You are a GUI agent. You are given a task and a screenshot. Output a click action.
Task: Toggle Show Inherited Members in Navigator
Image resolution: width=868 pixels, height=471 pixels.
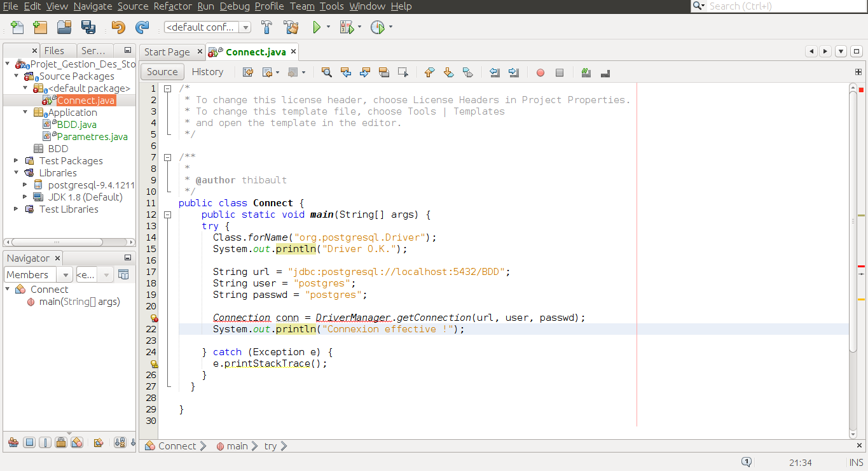pyautogui.click(x=123, y=274)
